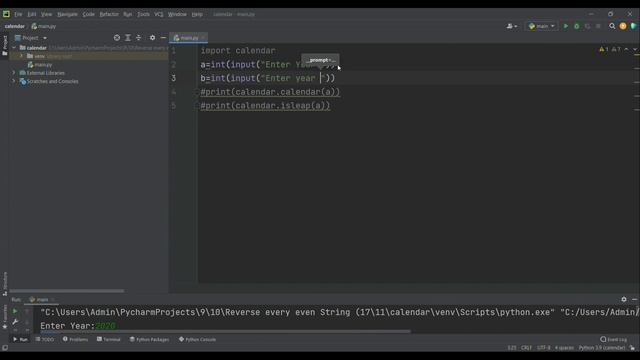Click the Expand All icon in Project panel
640x360 pixels.
coord(128,38)
